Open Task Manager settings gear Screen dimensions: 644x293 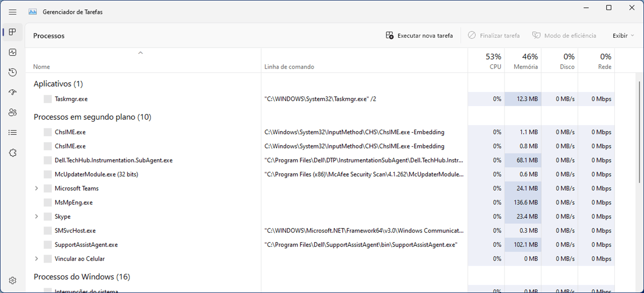pos(13,280)
